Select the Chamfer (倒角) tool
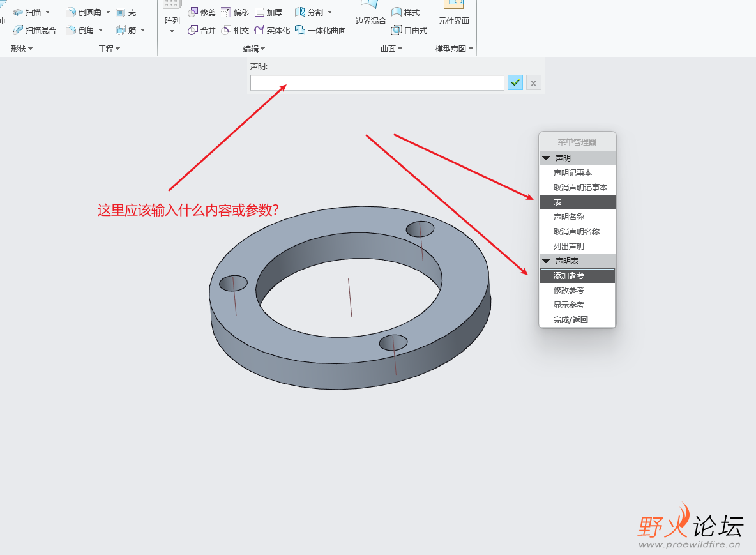Image resolution: width=756 pixels, height=555 pixels. 80,30
